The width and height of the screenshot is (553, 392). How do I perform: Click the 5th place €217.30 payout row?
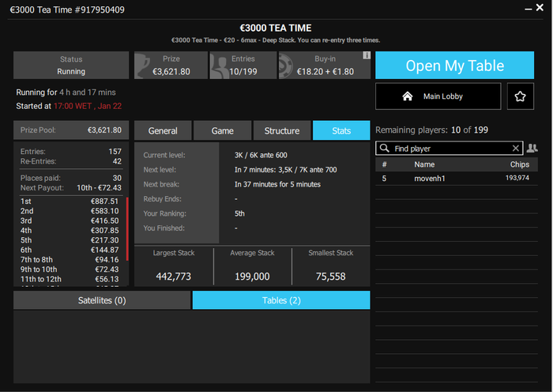70,240
